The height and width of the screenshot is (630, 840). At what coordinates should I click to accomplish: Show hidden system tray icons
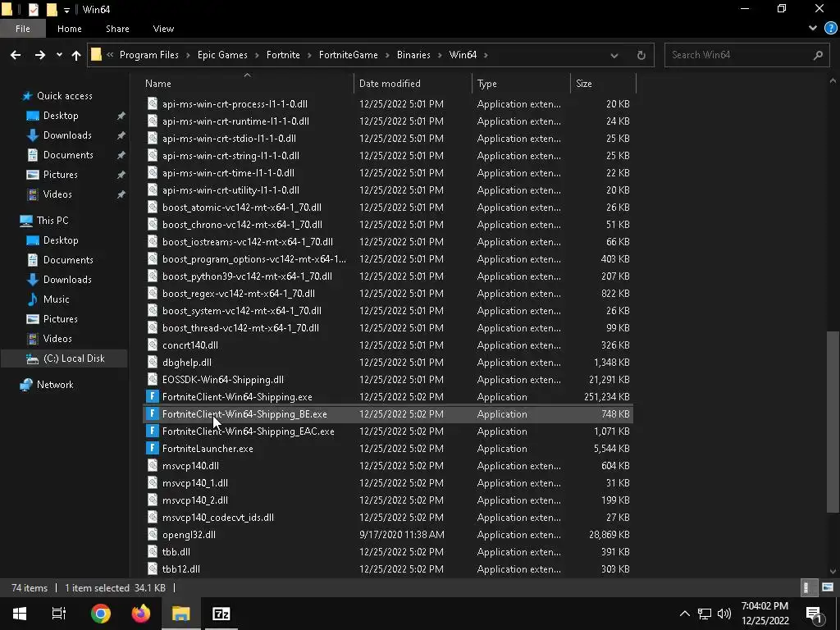pos(684,614)
